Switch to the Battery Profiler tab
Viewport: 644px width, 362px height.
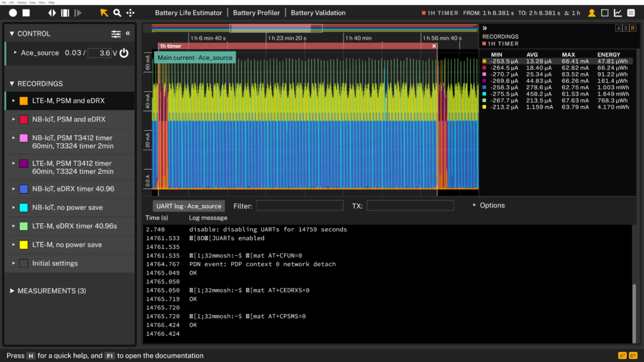coord(256,13)
